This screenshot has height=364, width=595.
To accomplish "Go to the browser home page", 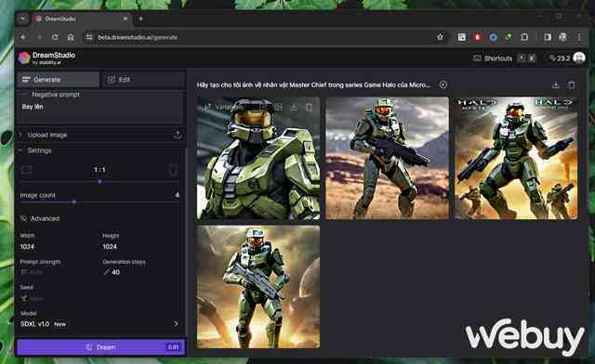I will (71, 37).
